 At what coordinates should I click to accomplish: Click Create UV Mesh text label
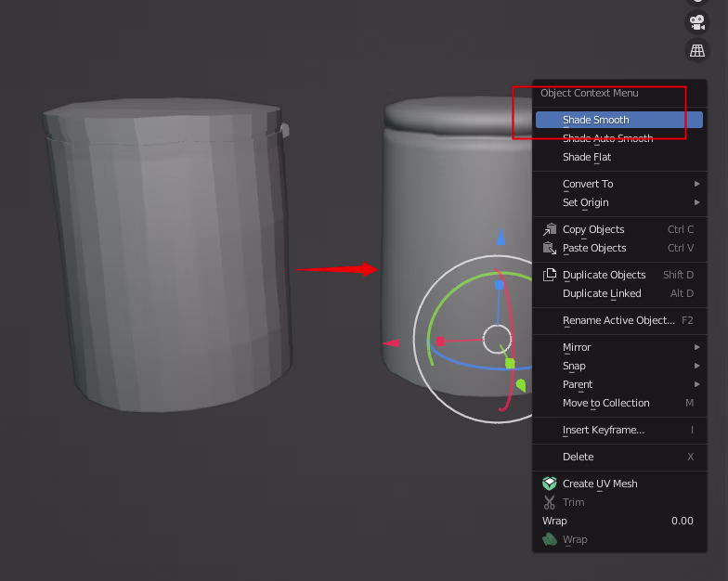(600, 484)
